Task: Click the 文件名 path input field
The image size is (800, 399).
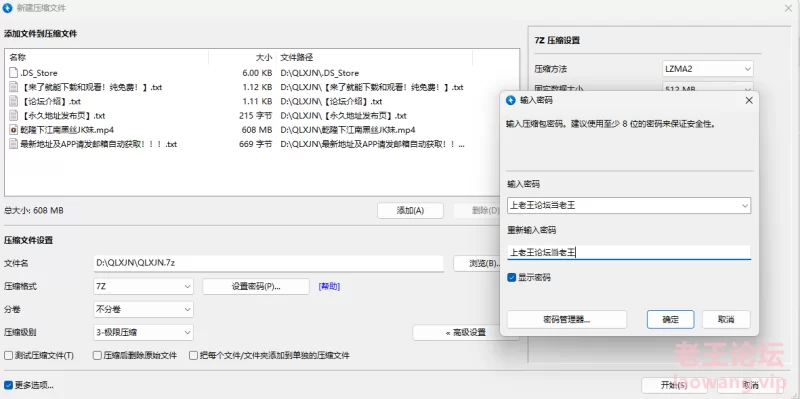Action: click(268, 263)
